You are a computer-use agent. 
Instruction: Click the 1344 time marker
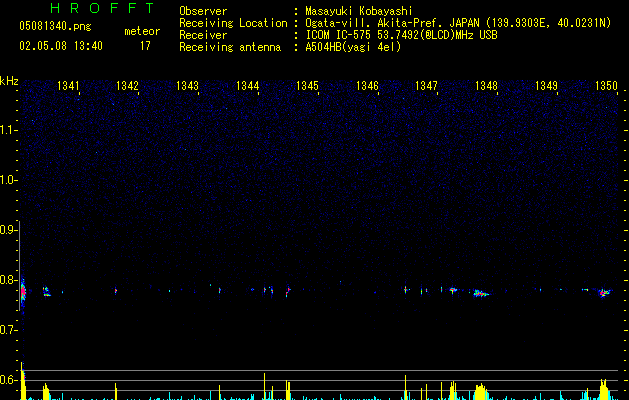pyautogui.click(x=248, y=86)
